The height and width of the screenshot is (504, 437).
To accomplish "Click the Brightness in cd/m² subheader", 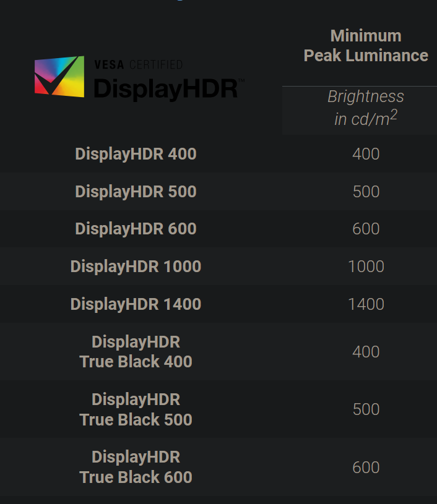I will (366, 108).
